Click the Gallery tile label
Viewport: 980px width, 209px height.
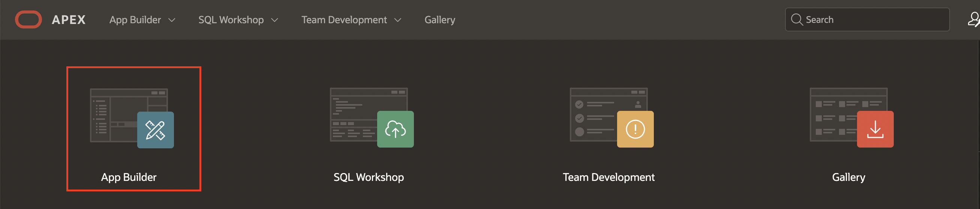point(849,178)
